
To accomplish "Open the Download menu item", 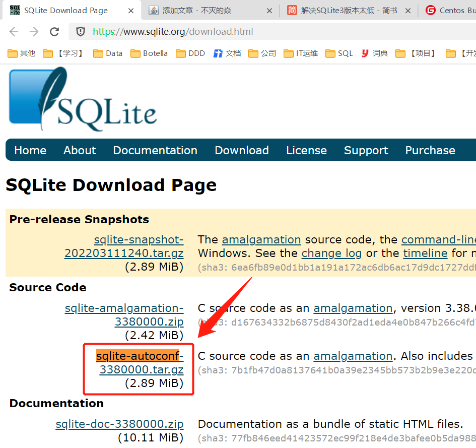I will (242, 150).
